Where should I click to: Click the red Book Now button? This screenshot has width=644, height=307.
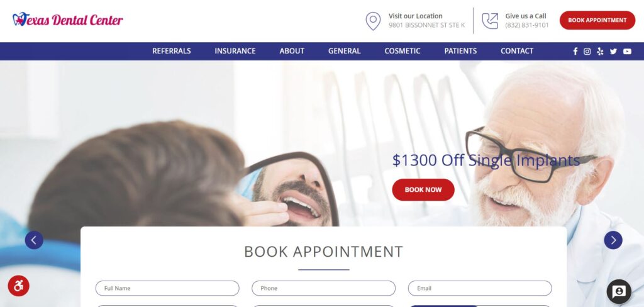click(x=423, y=189)
